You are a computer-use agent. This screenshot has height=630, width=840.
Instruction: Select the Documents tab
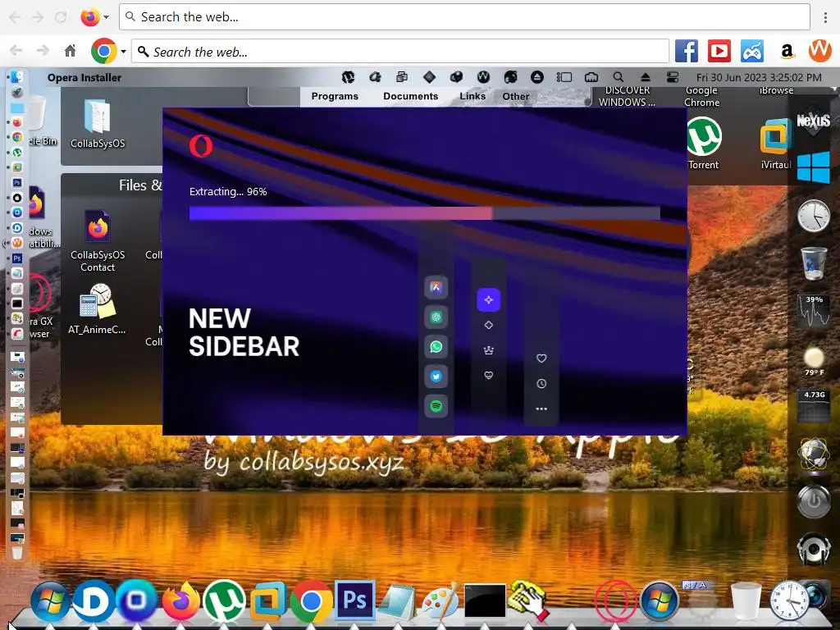click(410, 97)
